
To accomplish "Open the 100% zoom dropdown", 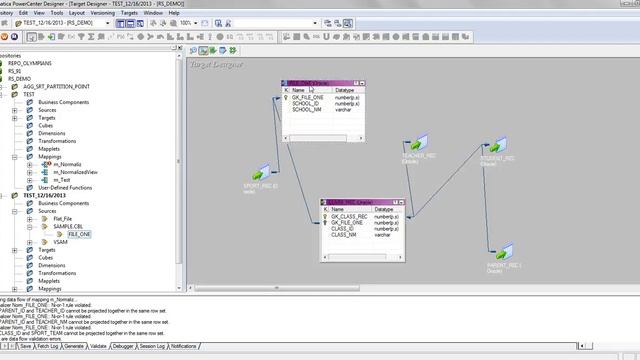I will pyautogui.click(x=196, y=23).
